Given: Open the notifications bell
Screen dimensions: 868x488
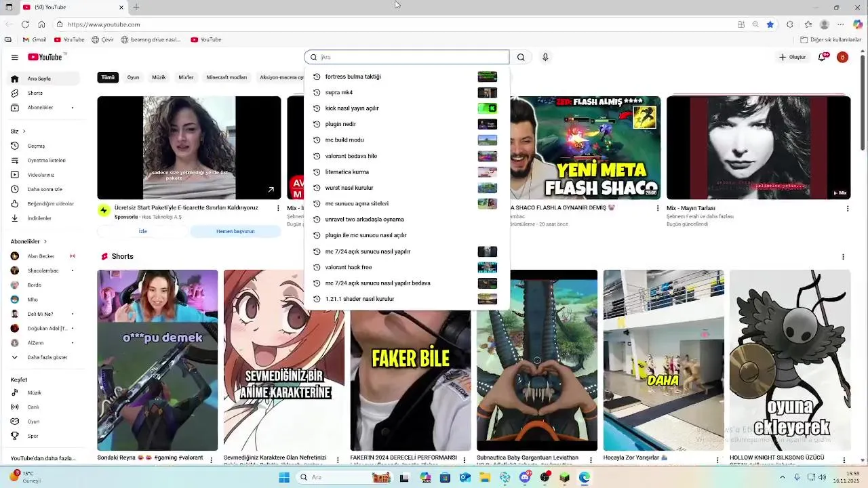Looking at the screenshot, I should coord(822,57).
